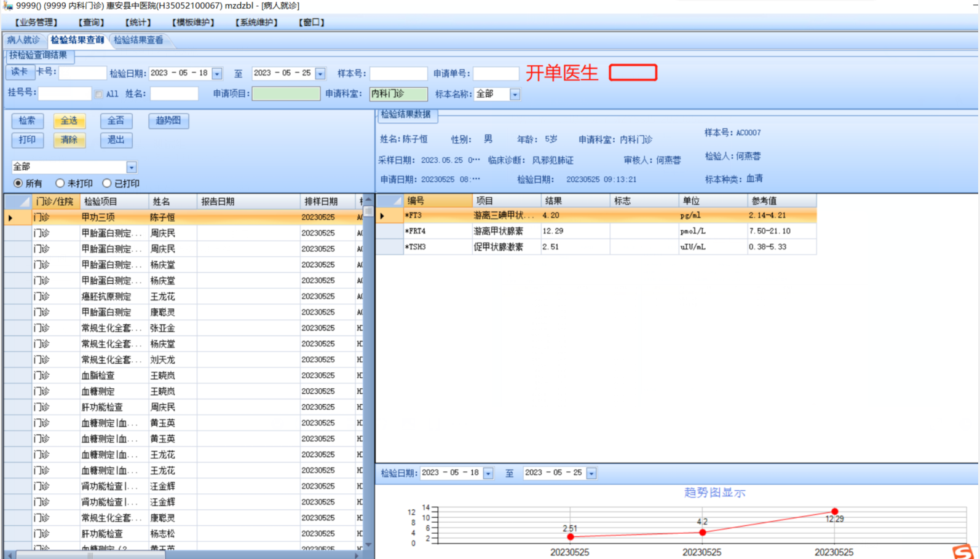Viewport: 980px width, 559px height.
Task: Select the *FRT4 result row
Action: 596,232
